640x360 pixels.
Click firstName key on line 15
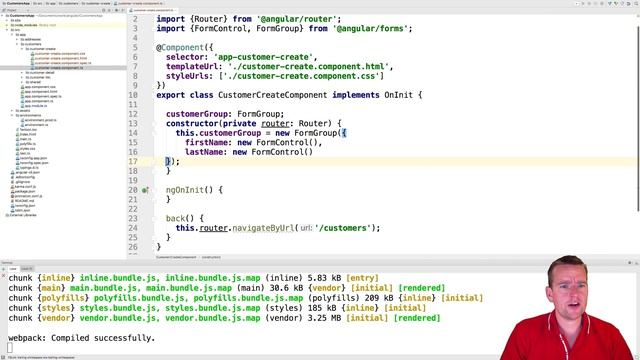pos(206,142)
